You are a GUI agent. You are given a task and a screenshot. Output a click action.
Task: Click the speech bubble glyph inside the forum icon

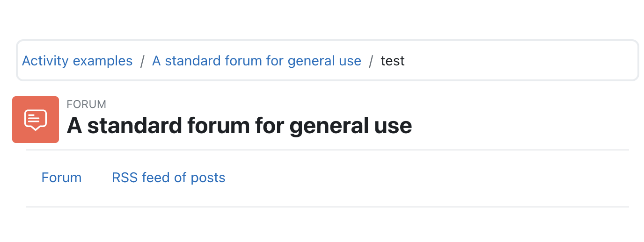[x=36, y=120]
